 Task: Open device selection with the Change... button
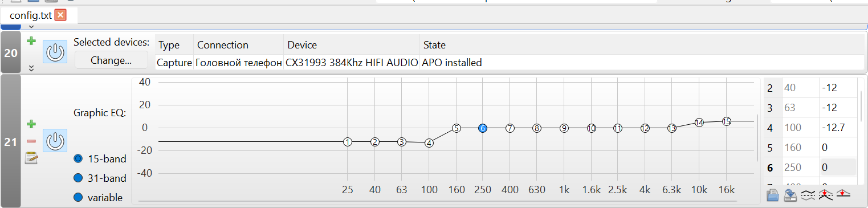coord(111,60)
